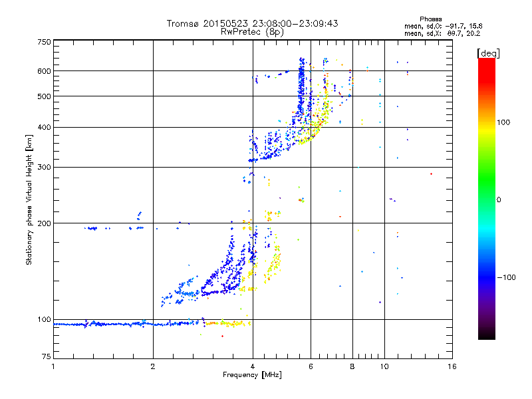
Task: Click the x-axis '4' tick label
Action: coord(253,366)
